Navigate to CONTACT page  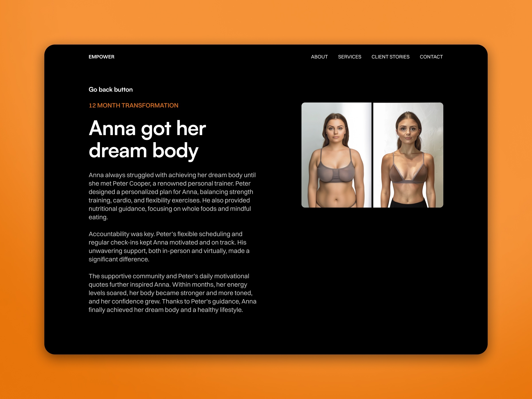click(x=431, y=57)
